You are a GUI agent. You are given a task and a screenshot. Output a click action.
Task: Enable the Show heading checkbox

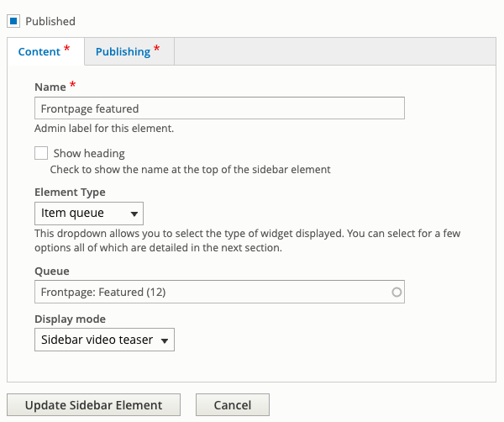(41, 153)
